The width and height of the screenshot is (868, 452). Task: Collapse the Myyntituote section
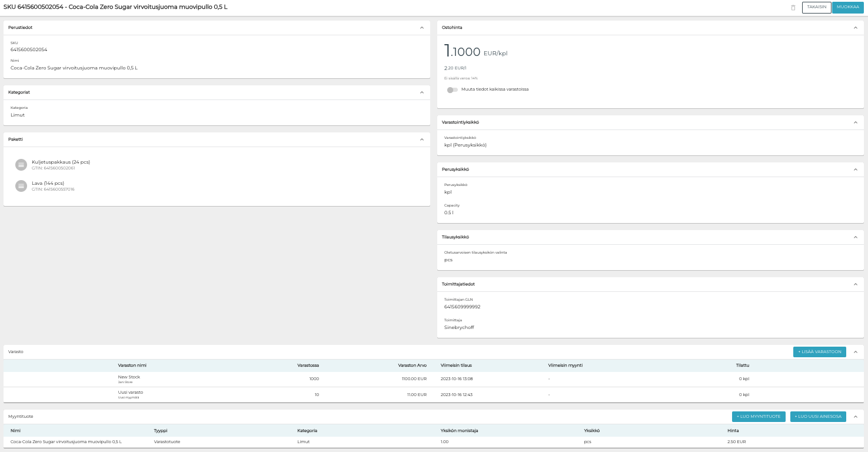point(855,417)
